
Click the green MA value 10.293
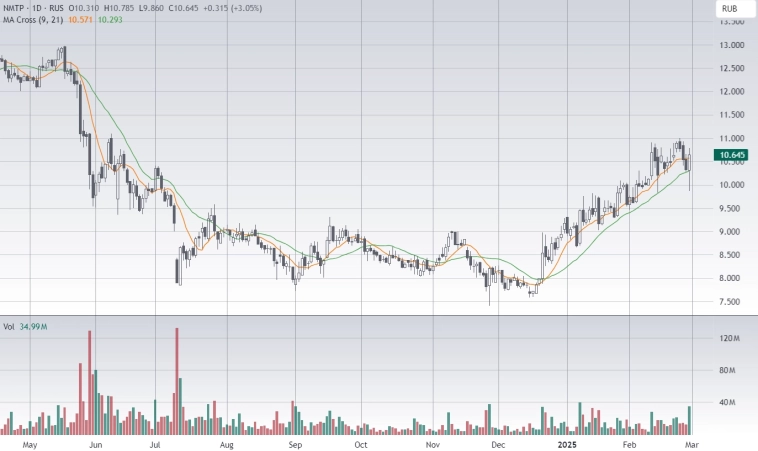coord(110,20)
